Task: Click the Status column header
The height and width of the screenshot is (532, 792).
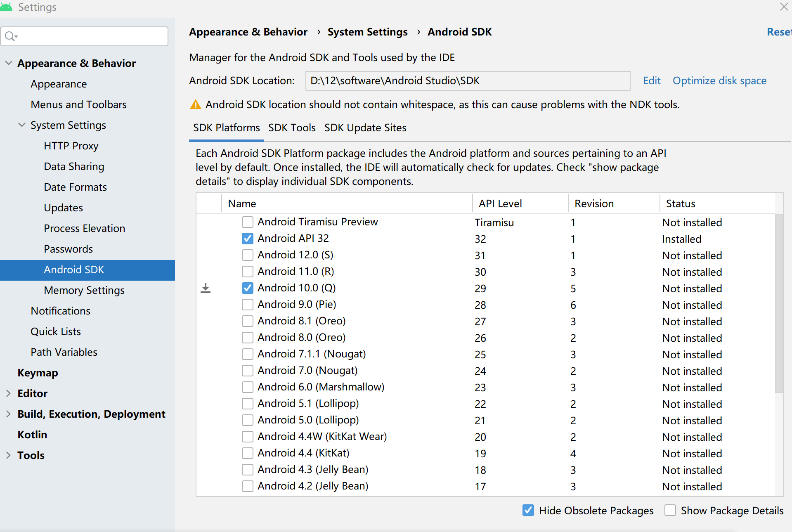Action: tap(717, 203)
